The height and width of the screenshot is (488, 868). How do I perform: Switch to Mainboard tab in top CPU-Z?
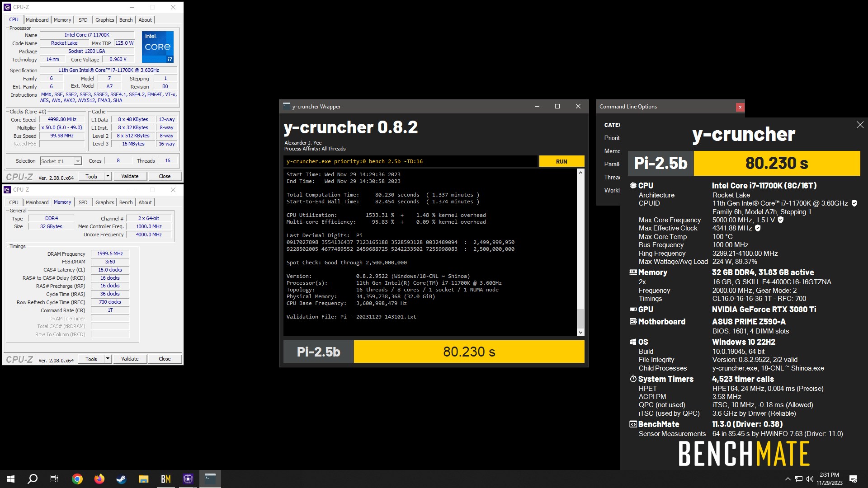pos(37,20)
